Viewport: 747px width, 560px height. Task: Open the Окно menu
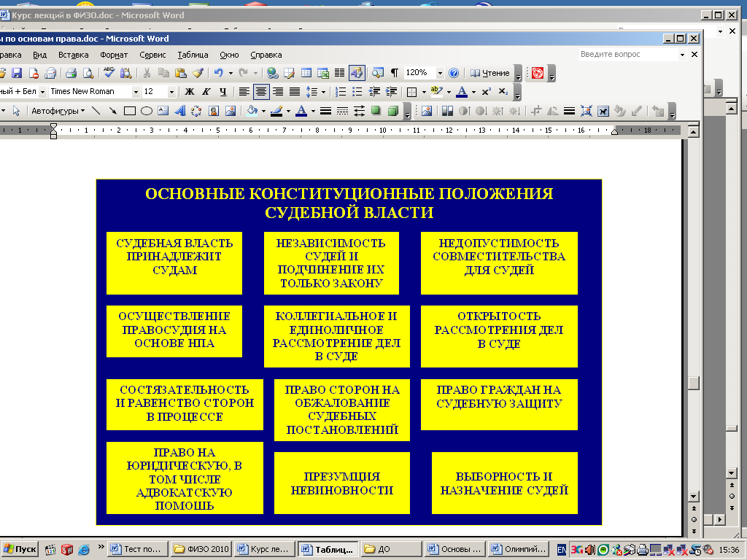229,55
